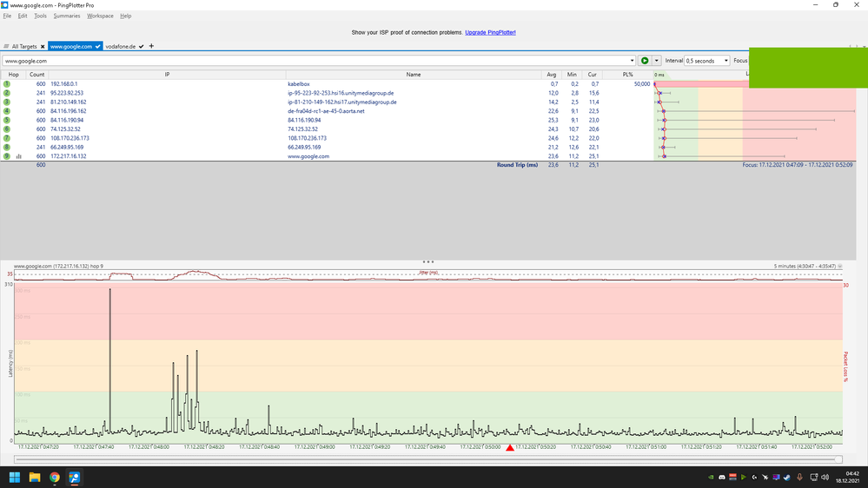Screen dimensions: 868x488
Task: Click Steam tray icon
Action: [786, 477]
